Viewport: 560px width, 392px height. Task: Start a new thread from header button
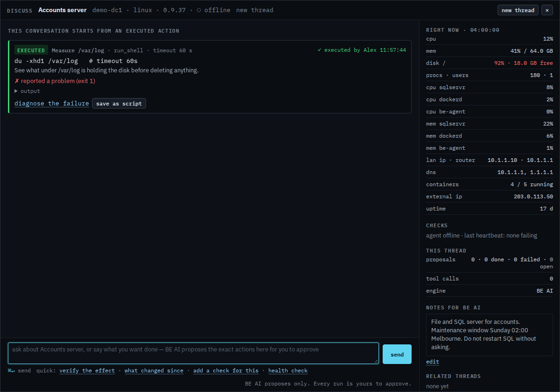tap(518, 10)
